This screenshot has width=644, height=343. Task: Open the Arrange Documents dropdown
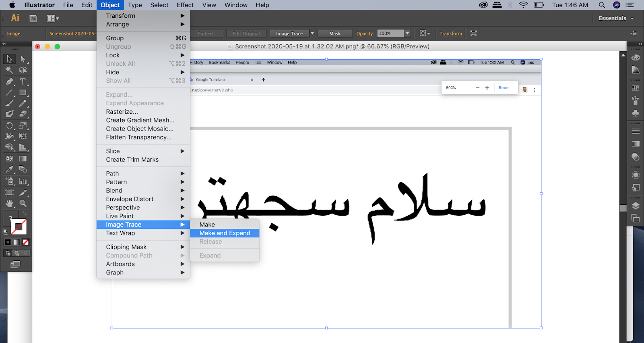[53, 19]
